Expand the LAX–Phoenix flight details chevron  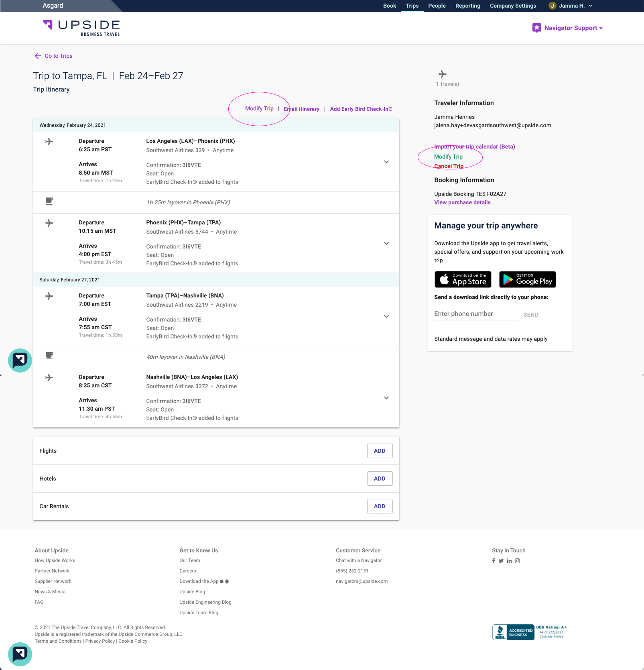tap(386, 162)
